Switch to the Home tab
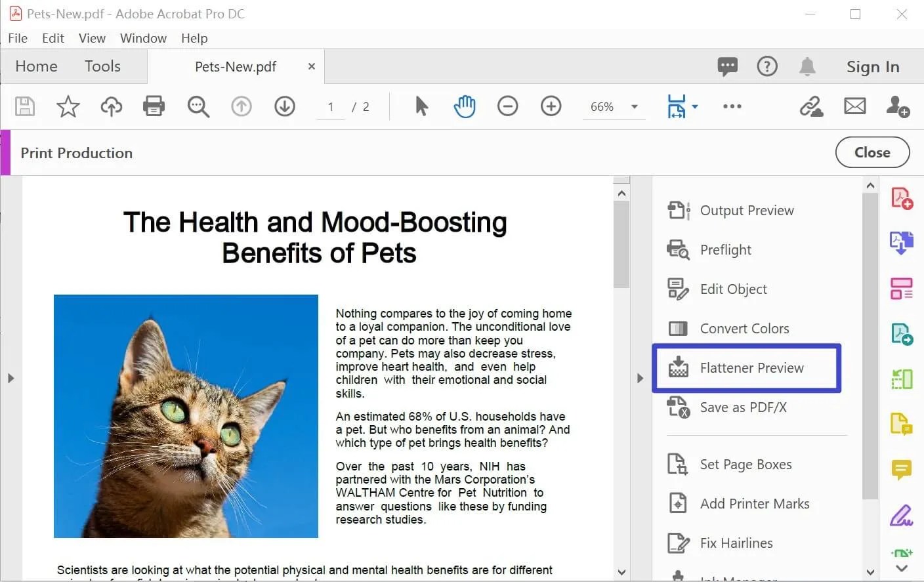 (x=36, y=66)
